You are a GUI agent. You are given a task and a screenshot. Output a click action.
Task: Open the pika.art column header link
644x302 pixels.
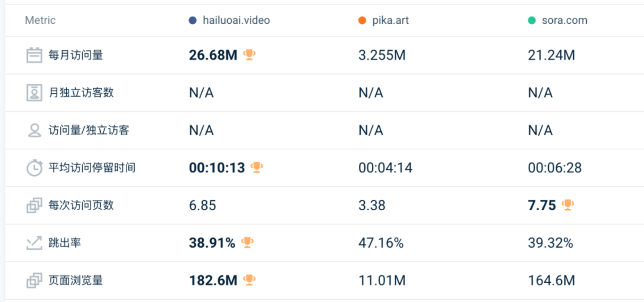tap(390, 21)
